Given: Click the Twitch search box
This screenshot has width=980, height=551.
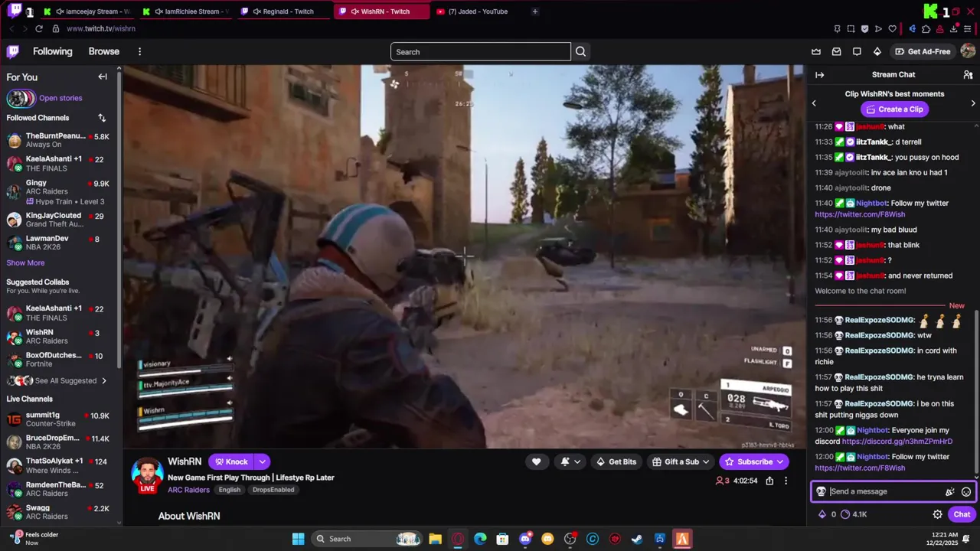Looking at the screenshot, I should (x=480, y=51).
